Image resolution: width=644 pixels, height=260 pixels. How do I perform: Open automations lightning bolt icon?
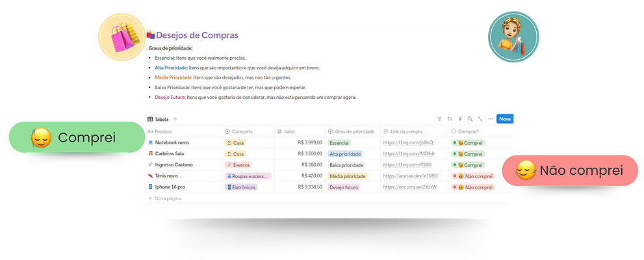coord(460,120)
